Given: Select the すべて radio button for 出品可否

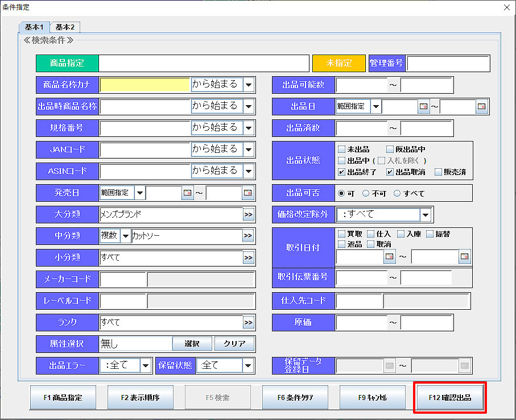Looking at the screenshot, I should coord(397,193).
